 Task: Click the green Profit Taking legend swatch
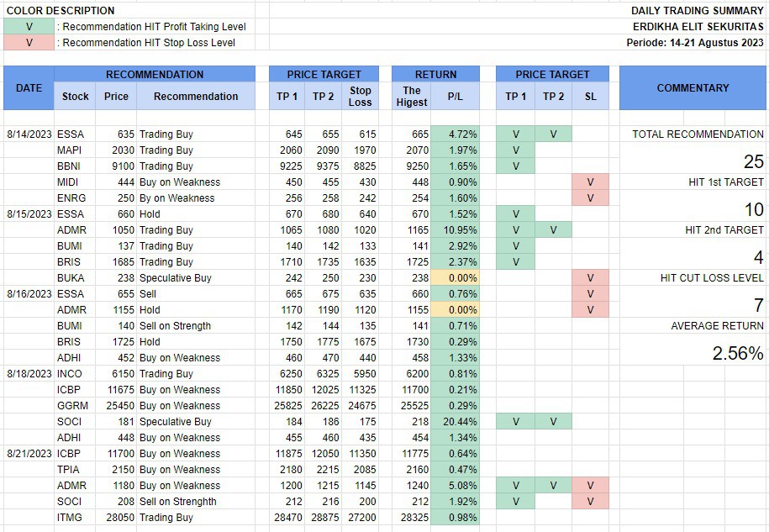[x=29, y=26]
